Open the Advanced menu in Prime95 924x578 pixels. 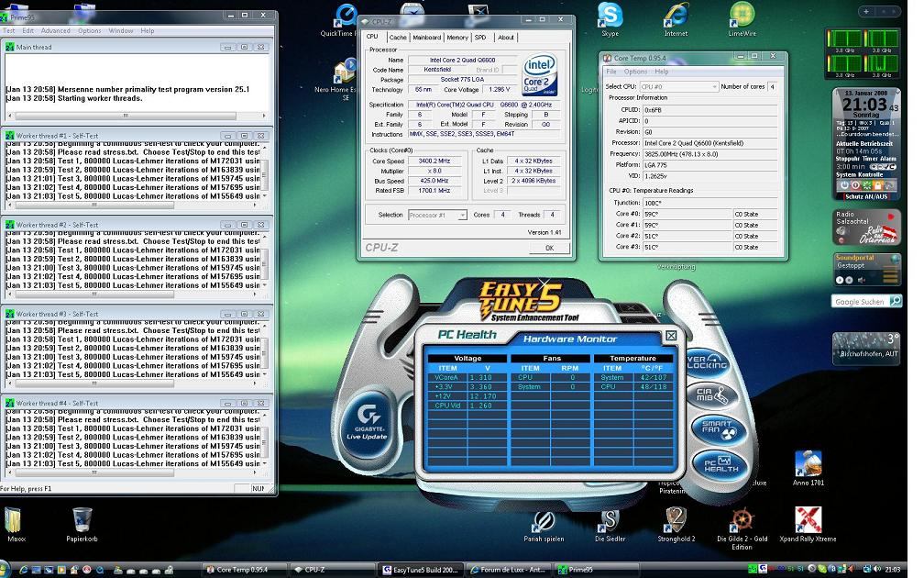pos(55,30)
